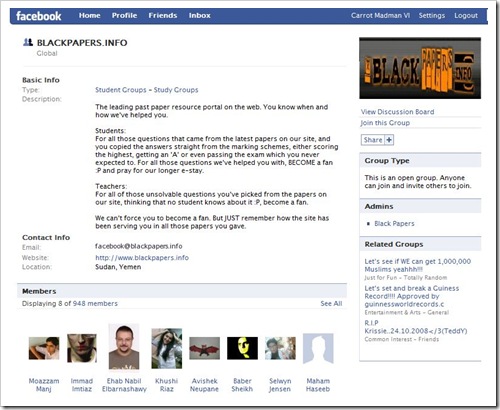
Task: Click the Maham Haseeb name link
Action: coord(318,385)
